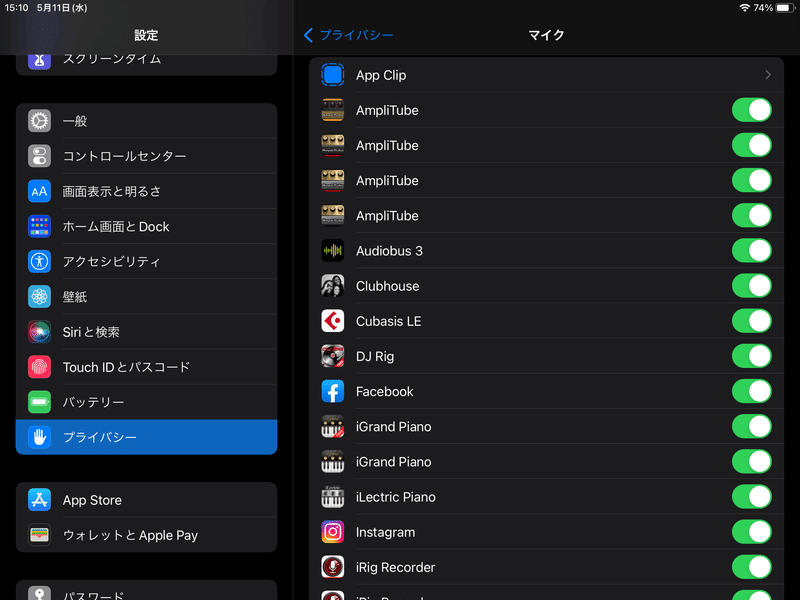Tap the battery status indicator
The height and width of the screenshot is (600, 800).
coord(785,8)
